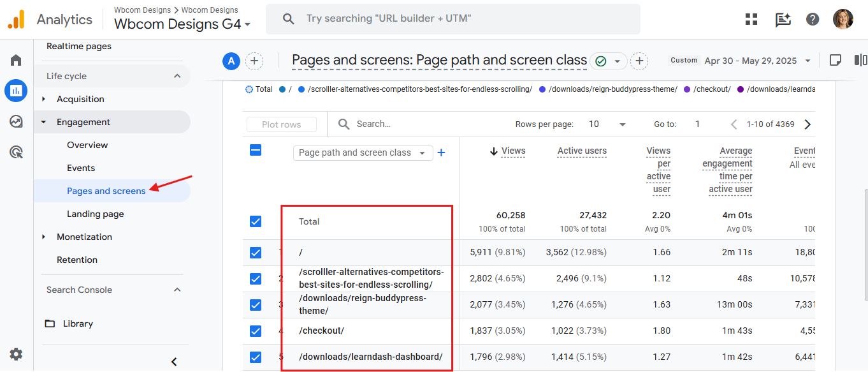Deselect the /downloads/learndash-dashboard/ row checkbox
The width and height of the screenshot is (868, 372).
256,357
